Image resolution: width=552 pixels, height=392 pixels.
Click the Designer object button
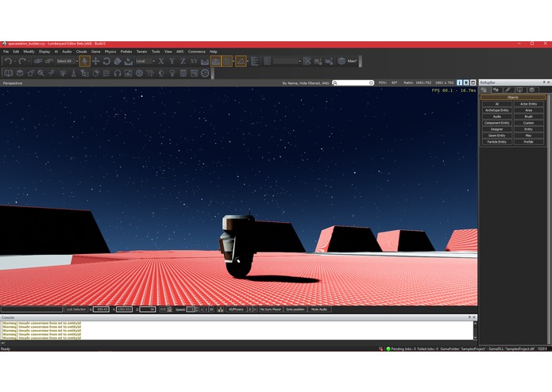pyautogui.click(x=496, y=129)
